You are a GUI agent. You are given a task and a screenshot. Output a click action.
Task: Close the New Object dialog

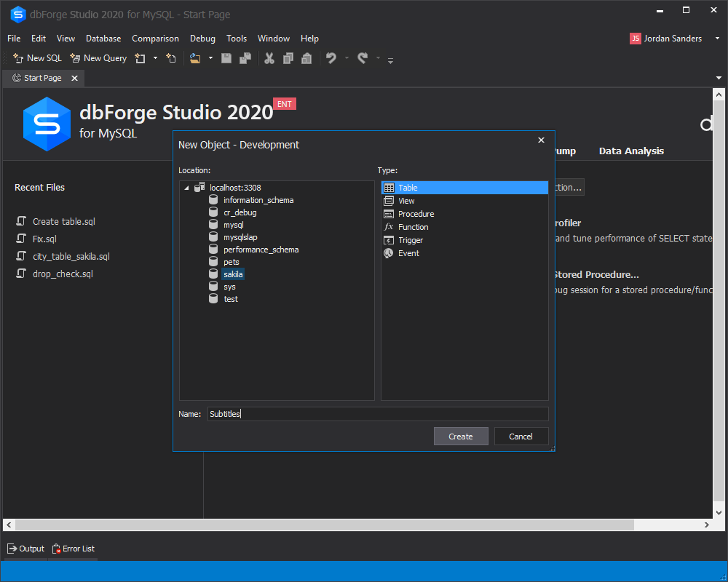click(541, 140)
